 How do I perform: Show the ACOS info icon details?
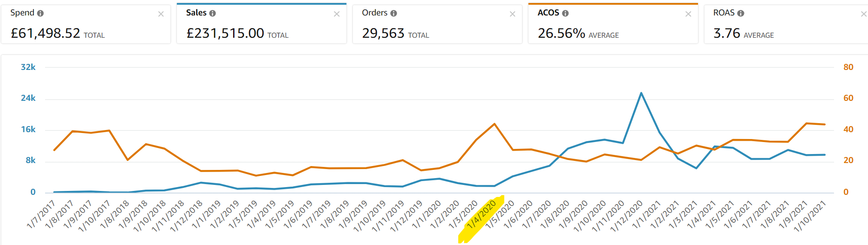[x=565, y=13]
